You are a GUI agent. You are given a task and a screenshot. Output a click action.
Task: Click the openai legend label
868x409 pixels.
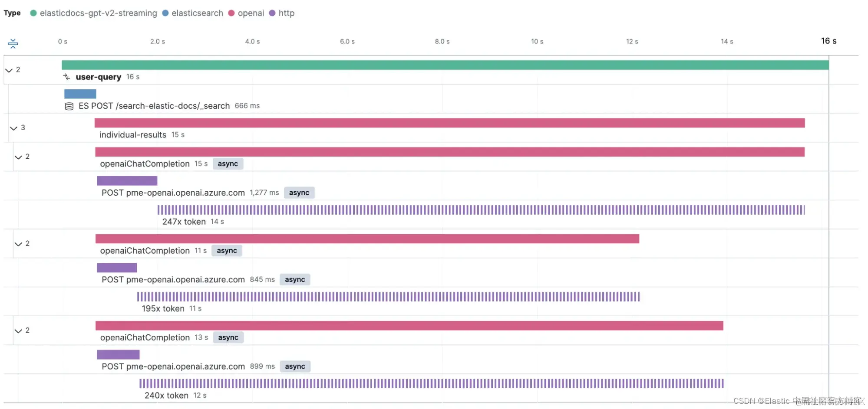coord(251,13)
